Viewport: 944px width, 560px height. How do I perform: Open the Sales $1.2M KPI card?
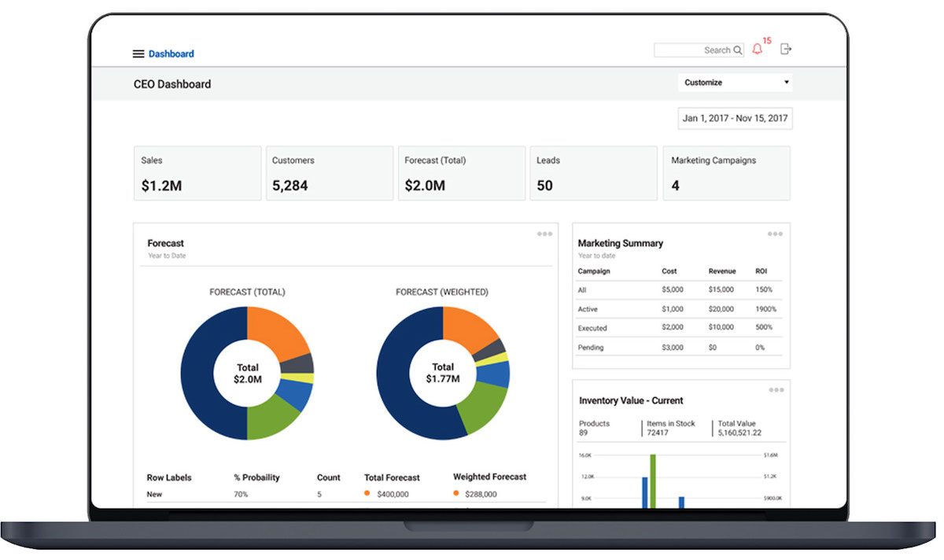coord(197,173)
